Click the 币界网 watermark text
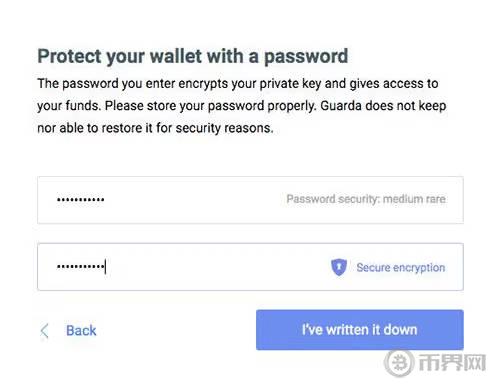 coord(452,362)
